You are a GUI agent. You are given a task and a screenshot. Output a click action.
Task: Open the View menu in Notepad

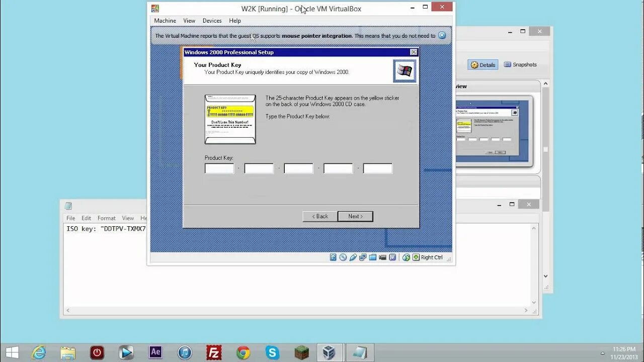pos(128,218)
